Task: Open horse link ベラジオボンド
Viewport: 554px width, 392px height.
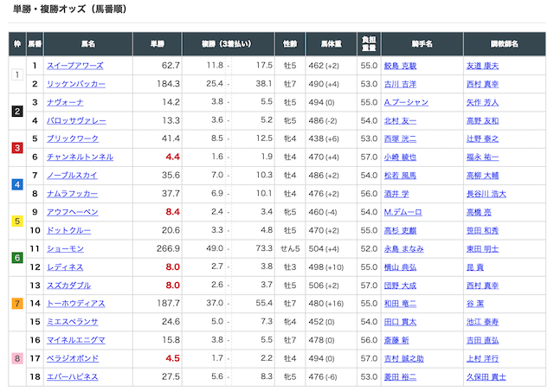Action: [75, 358]
